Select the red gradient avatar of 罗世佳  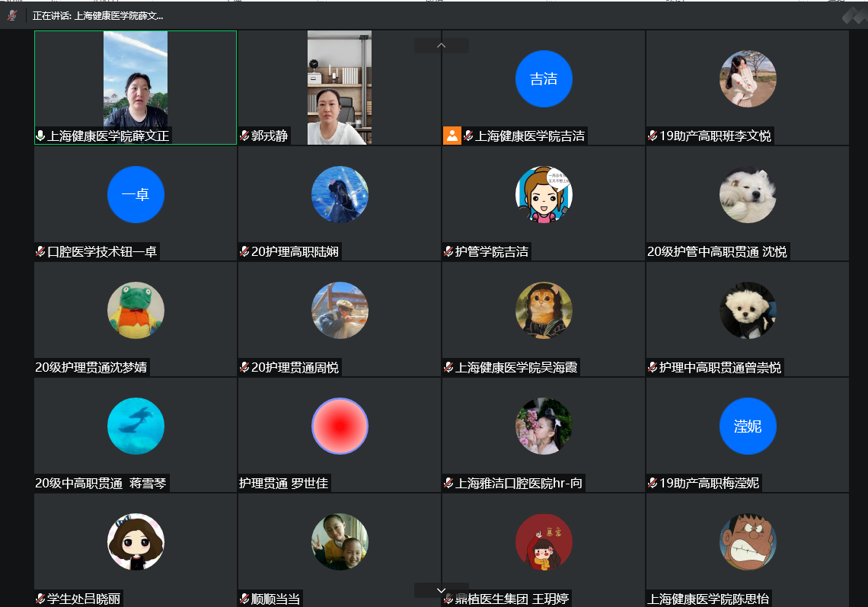click(x=340, y=426)
